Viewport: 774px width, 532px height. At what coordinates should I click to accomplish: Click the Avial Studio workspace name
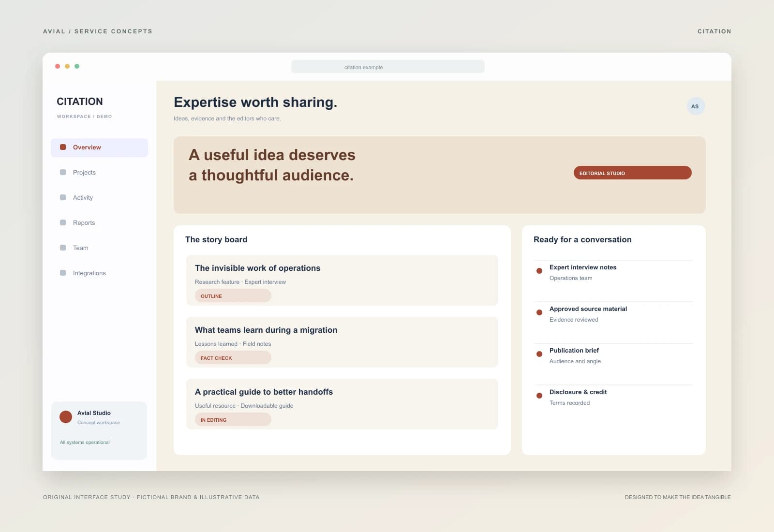[94, 413]
